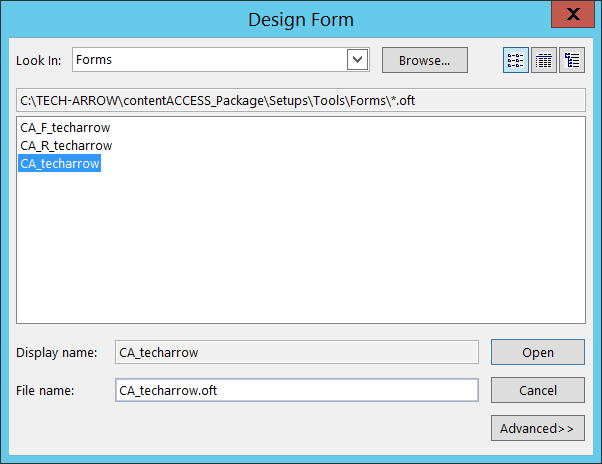Select the CA_R_techarrow form
This screenshot has width=602, height=464.
[x=66, y=146]
